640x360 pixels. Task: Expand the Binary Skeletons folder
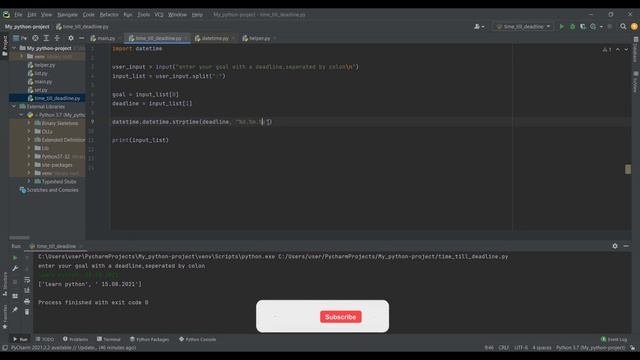(29, 123)
